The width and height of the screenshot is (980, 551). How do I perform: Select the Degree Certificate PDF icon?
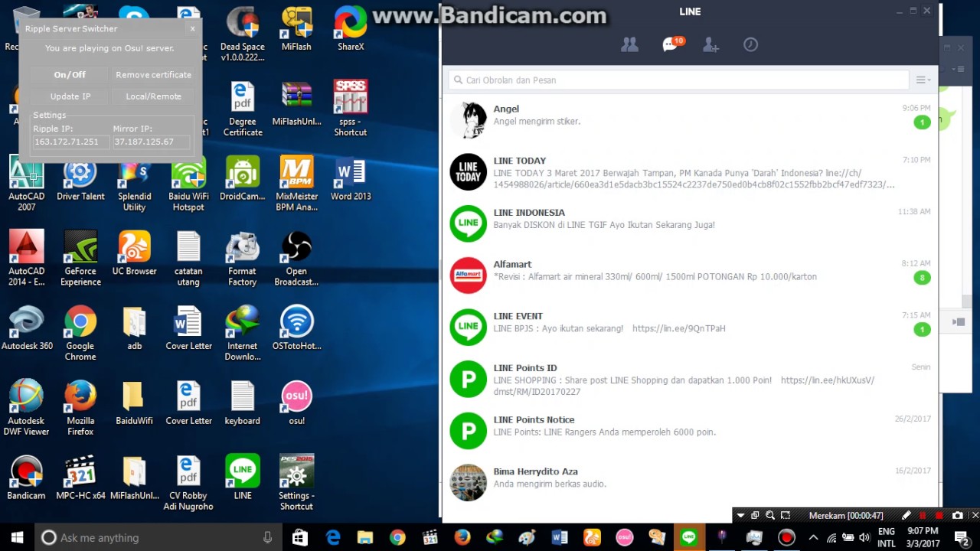click(243, 109)
